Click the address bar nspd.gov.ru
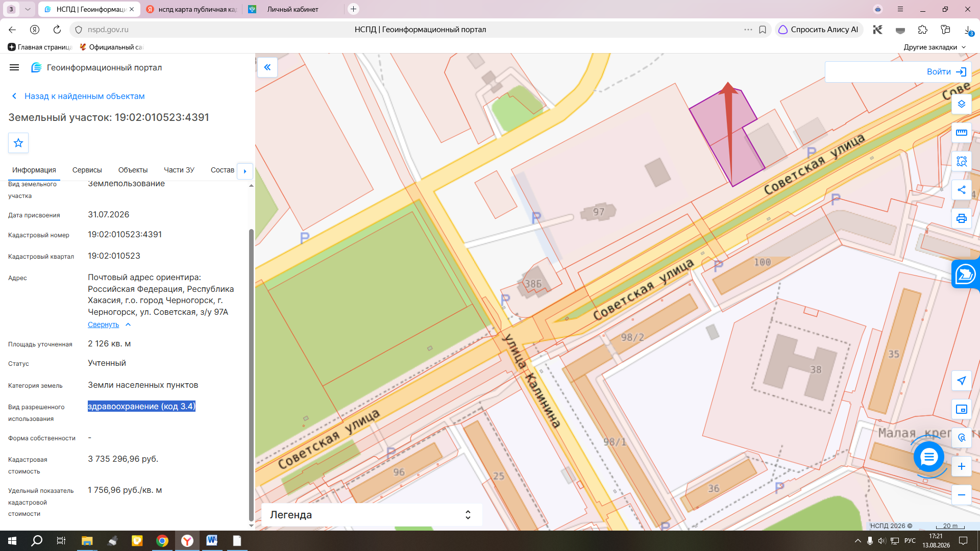The height and width of the screenshot is (551, 980). click(108, 30)
